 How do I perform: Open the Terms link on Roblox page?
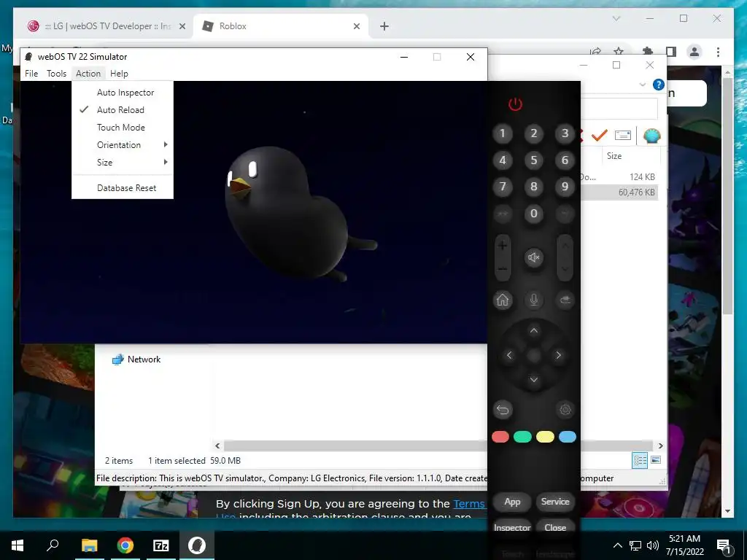tap(468, 504)
